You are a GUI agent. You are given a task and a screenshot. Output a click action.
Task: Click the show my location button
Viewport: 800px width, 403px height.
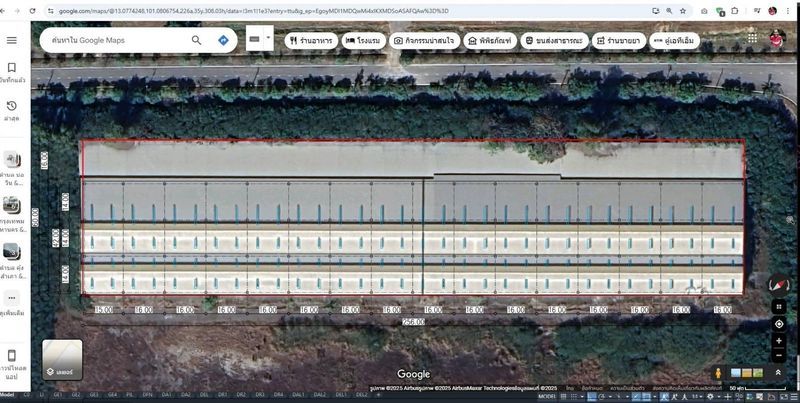click(778, 324)
